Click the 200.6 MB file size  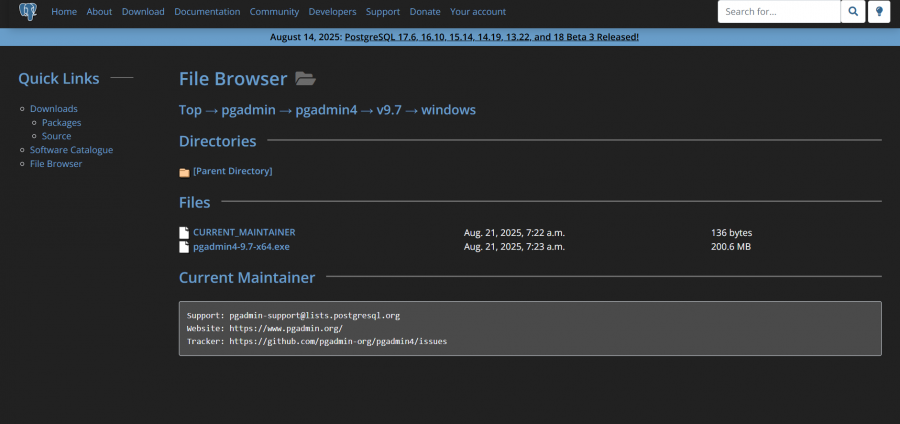pyautogui.click(x=731, y=247)
